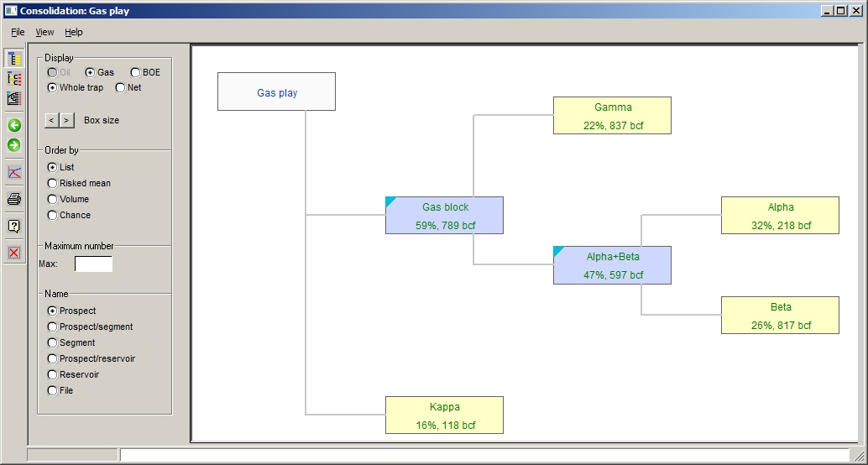Select the first tree view icon in sidebar
Screen dimensions: 868x465
tap(14, 59)
